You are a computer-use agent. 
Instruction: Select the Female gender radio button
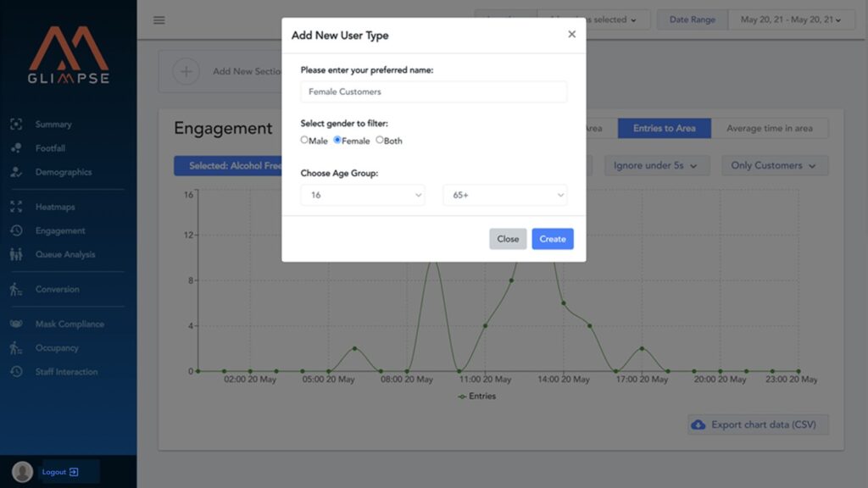click(x=337, y=141)
